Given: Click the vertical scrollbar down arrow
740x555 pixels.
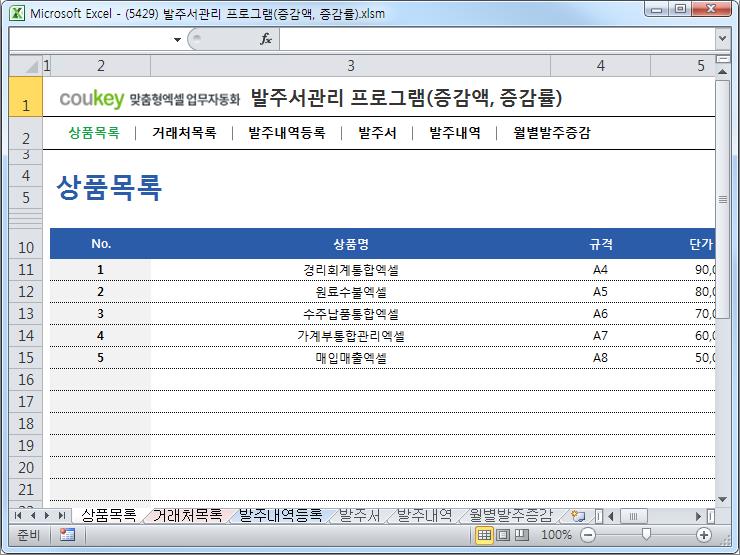Looking at the screenshot, I should [x=722, y=499].
